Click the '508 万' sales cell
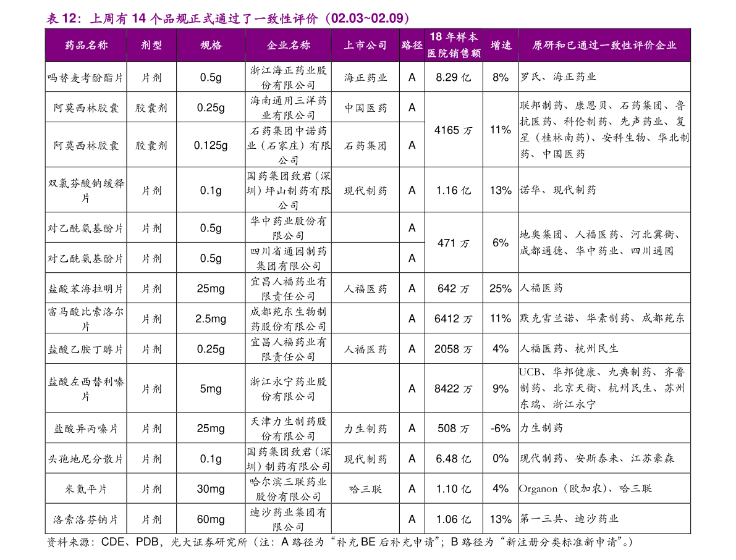 [454, 428]
